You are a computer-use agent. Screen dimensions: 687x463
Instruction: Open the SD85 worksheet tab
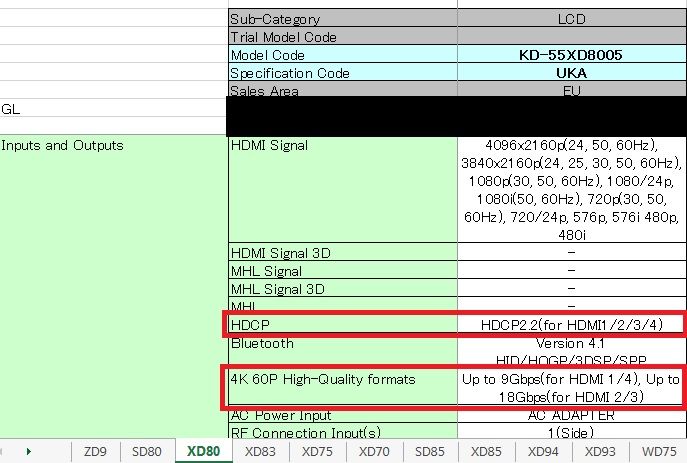pos(430,451)
